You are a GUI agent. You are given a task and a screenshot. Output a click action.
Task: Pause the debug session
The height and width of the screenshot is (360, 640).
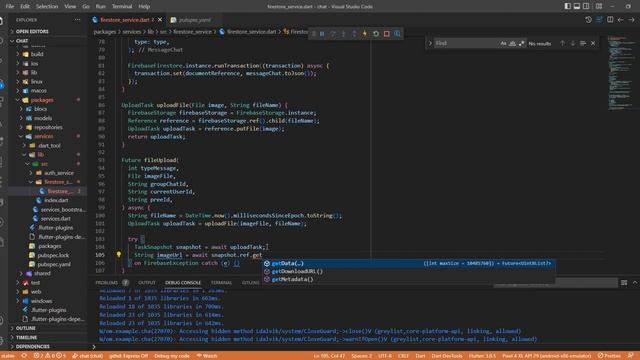[x=322, y=34]
